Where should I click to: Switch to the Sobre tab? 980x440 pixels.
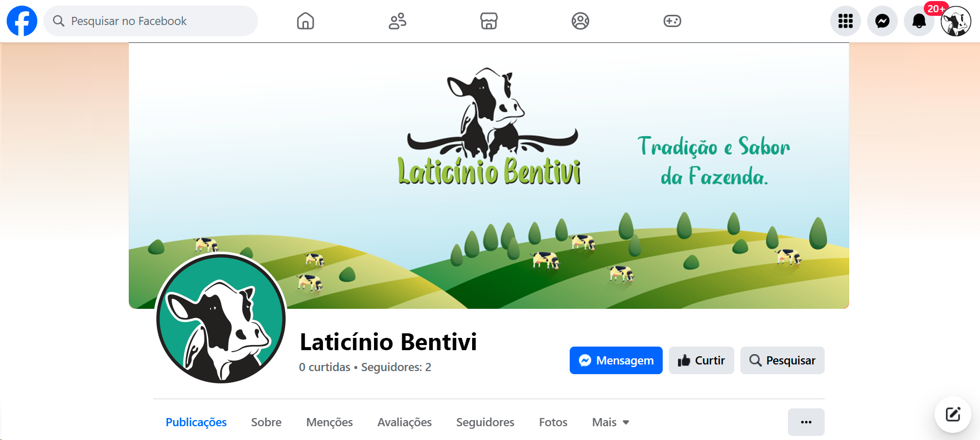point(266,422)
